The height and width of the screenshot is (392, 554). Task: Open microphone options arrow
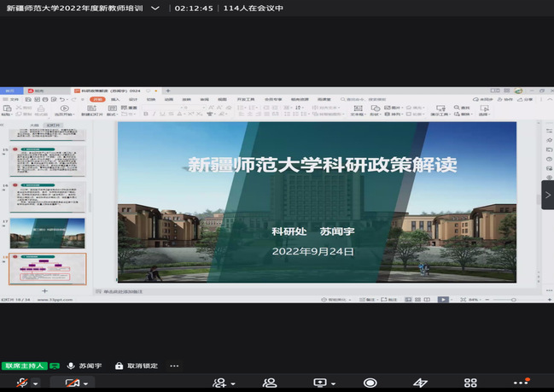pos(35,384)
